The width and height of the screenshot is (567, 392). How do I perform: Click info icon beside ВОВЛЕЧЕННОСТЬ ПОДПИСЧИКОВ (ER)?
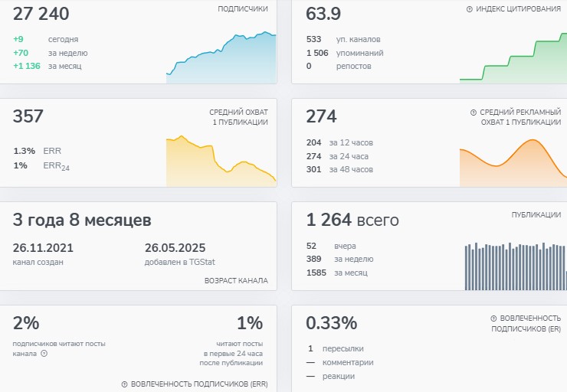coord(493,318)
